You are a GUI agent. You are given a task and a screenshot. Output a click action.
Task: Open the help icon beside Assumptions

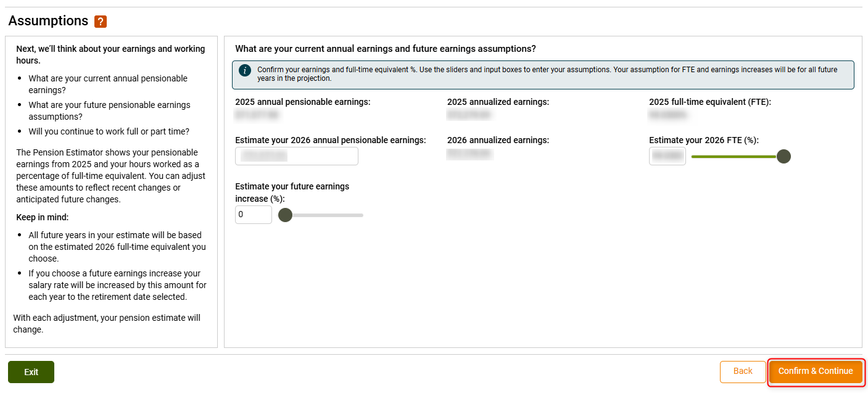coord(101,22)
